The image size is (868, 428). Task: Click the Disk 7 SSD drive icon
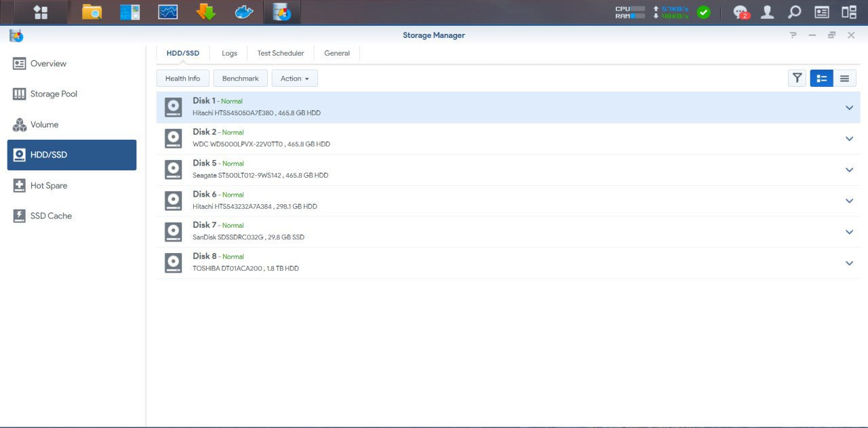pyautogui.click(x=174, y=232)
